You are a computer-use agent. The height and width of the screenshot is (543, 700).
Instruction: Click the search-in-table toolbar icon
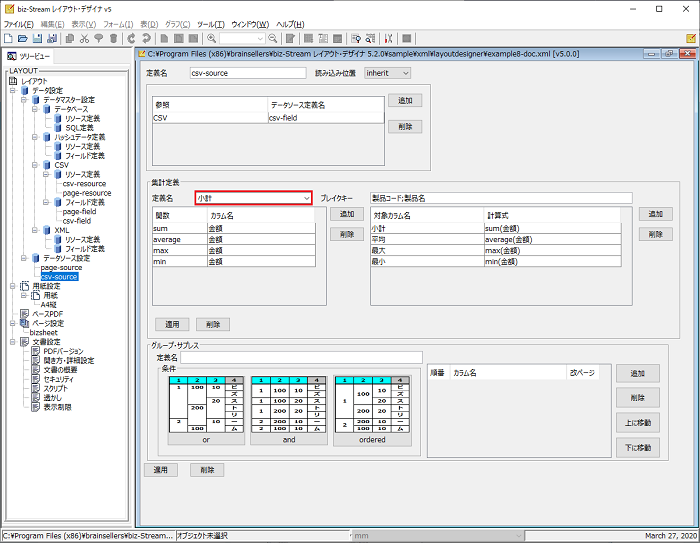371,38
